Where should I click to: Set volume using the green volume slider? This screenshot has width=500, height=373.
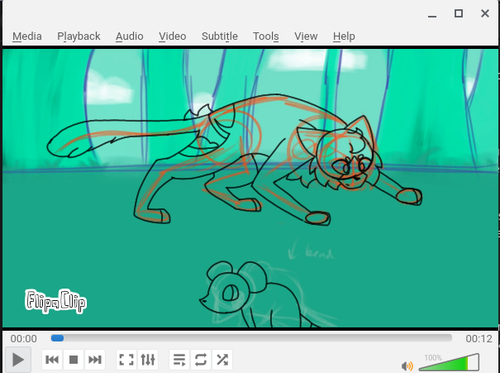(x=449, y=363)
